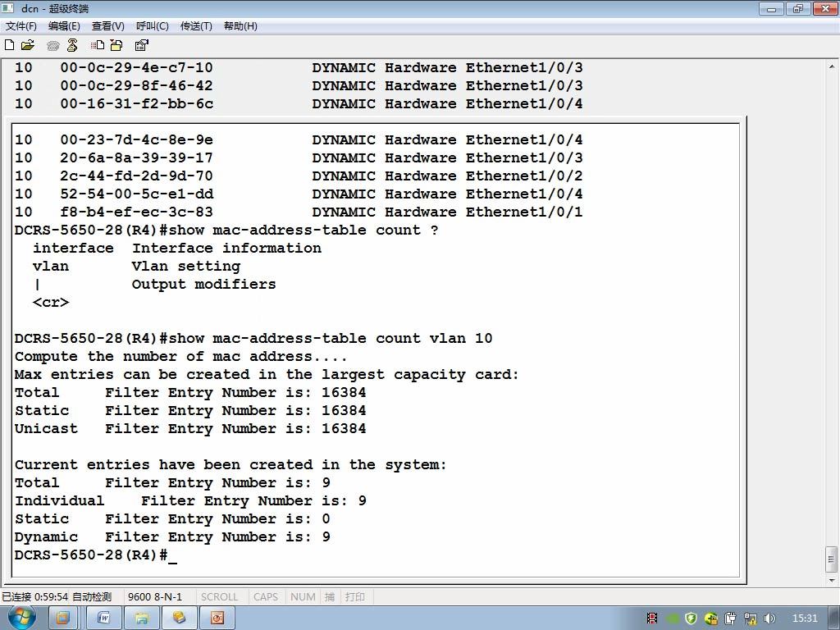Click the 'Unicast Filter Entry Number is: 16384' line
840x630 pixels.
coord(190,428)
